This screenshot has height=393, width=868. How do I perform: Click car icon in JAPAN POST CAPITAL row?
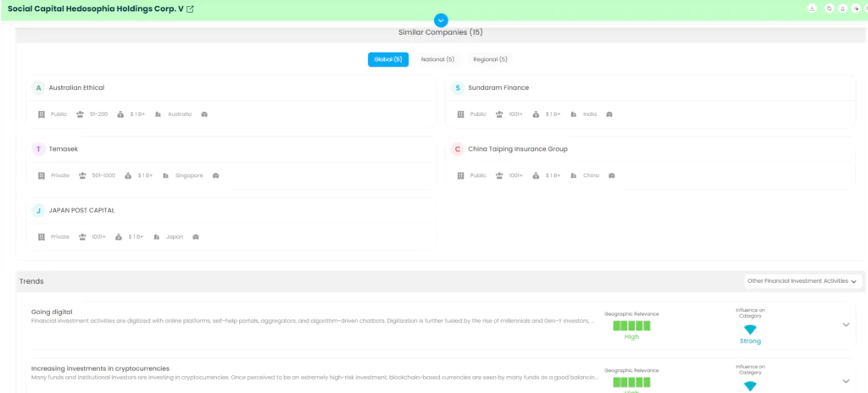[x=196, y=237]
